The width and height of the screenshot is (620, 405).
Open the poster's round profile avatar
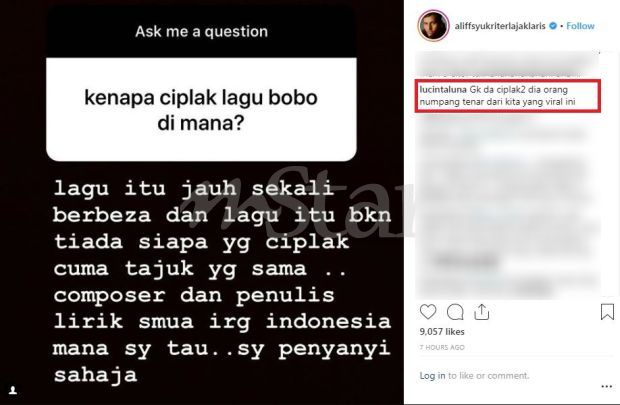coord(433,26)
